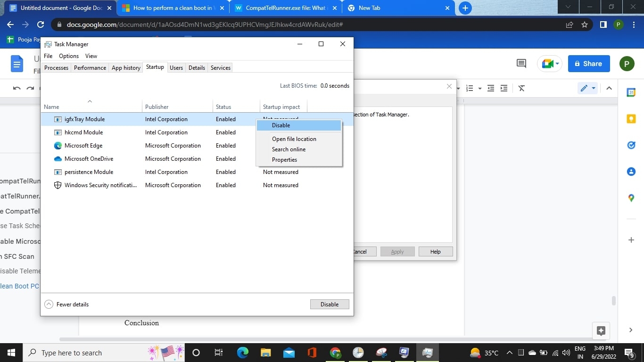Viewport: 644px width, 362px height.
Task: Switch to the Services tab
Action: [x=221, y=68]
